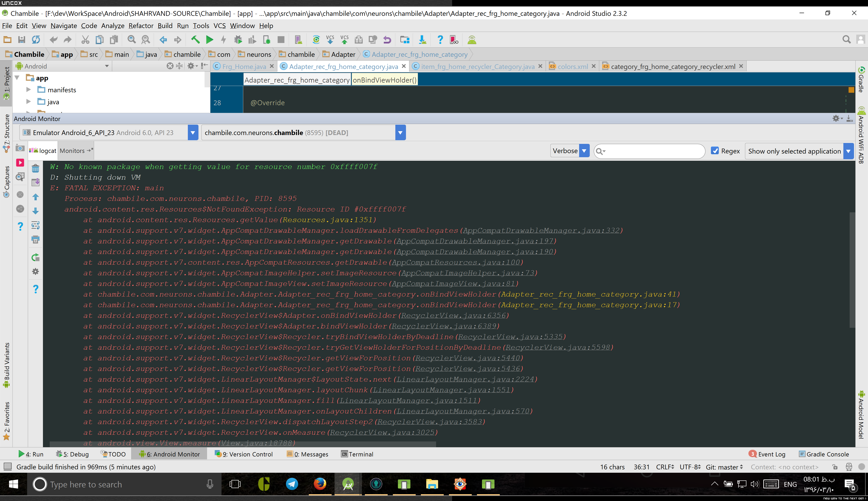Click the Stop square icon
The image size is (868, 501).
(281, 40)
